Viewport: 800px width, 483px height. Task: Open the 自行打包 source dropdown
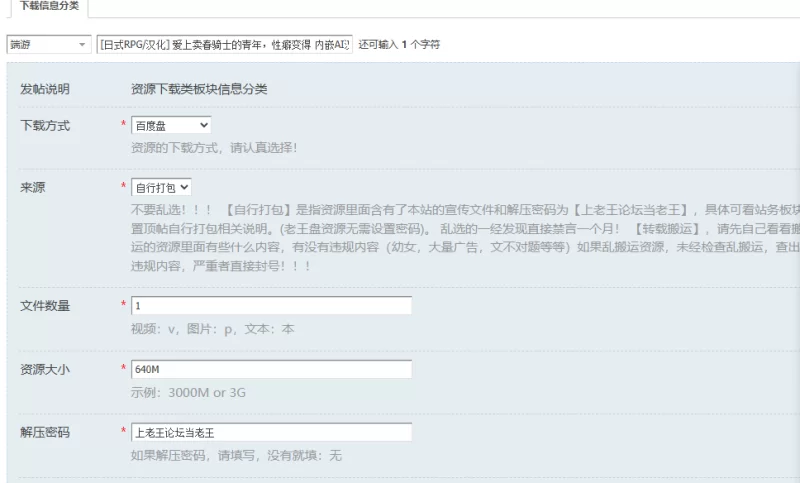tap(161, 187)
